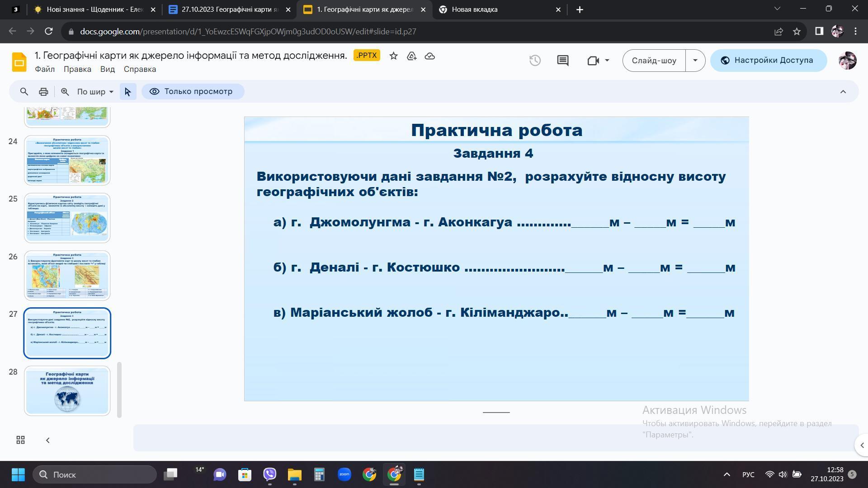Click the print icon in toolbar
This screenshot has width=868, height=488.
[x=43, y=92]
